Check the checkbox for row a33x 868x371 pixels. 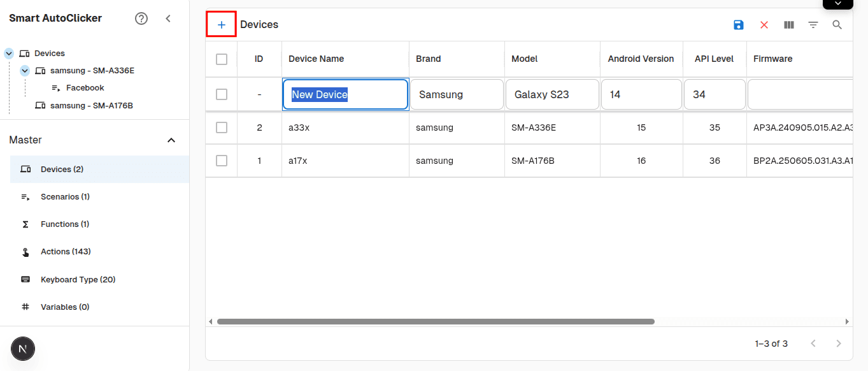[x=221, y=127]
